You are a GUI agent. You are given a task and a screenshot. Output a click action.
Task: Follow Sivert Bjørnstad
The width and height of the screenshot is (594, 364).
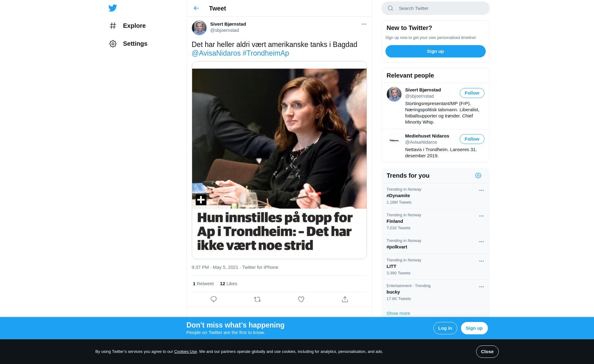[472, 93]
